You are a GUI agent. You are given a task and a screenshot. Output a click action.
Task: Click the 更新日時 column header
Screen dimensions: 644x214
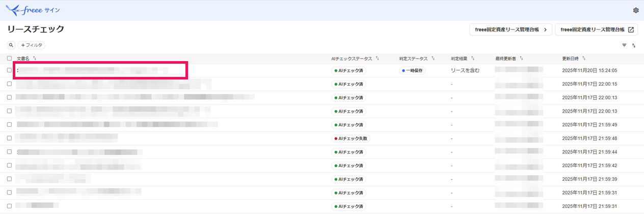pos(570,59)
